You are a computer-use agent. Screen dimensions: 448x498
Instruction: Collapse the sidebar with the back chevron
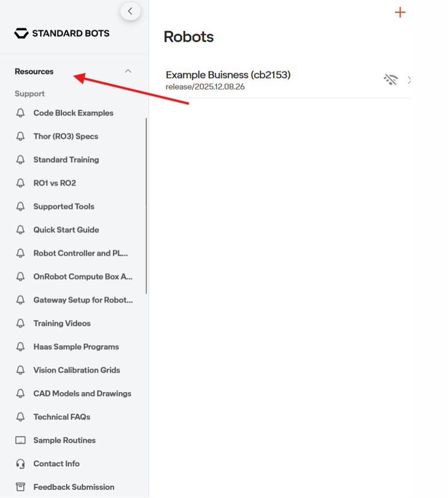[130, 11]
